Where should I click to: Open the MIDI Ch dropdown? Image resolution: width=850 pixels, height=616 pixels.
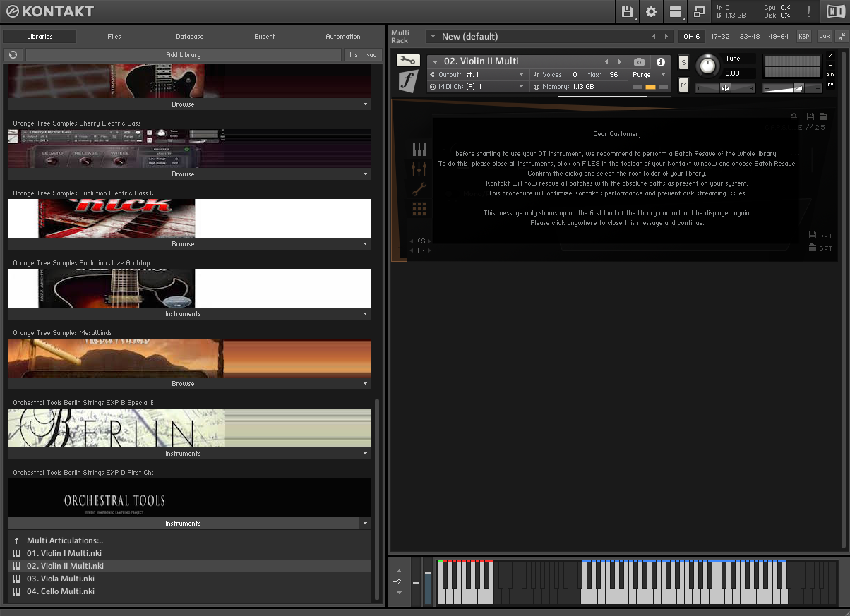coord(478,86)
